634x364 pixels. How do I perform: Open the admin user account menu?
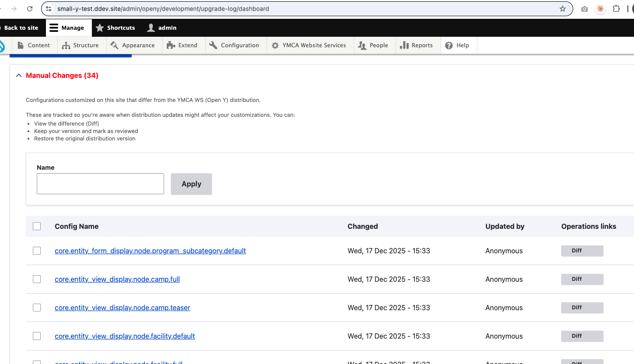click(162, 28)
